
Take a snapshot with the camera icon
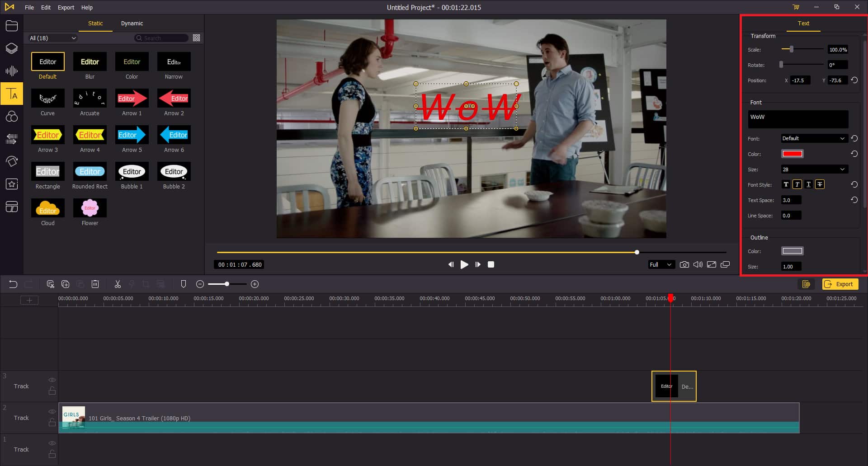coord(684,264)
